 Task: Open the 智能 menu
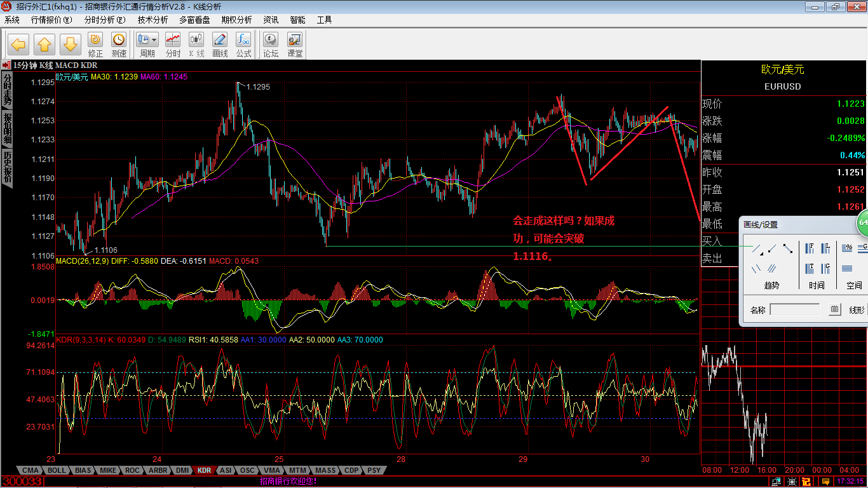point(298,20)
